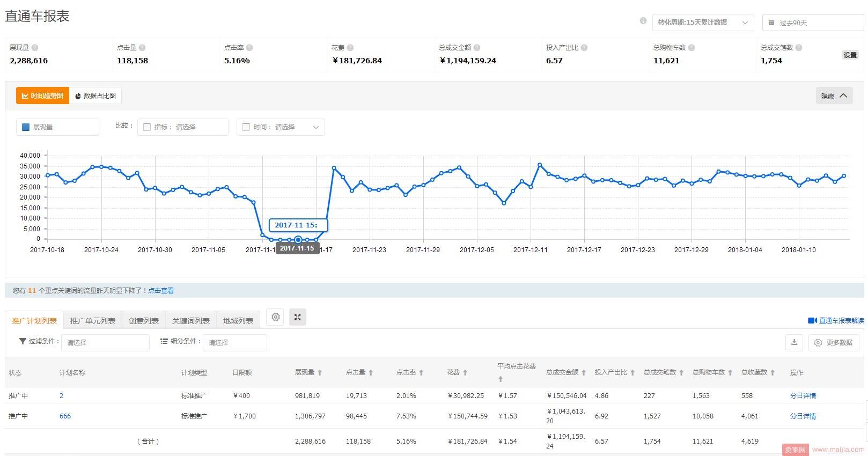Open 分日详情 for campaign 2
The height and width of the screenshot is (456, 868).
pyautogui.click(x=803, y=395)
